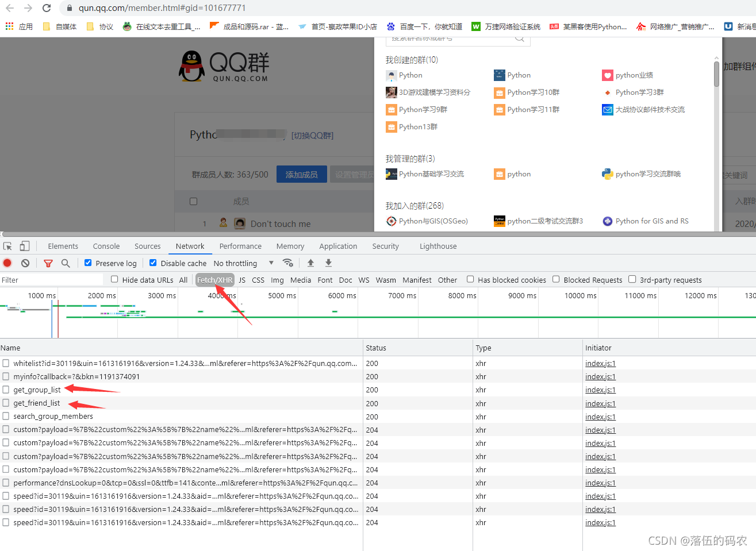Import HAR file upload icon
Screen dimensions: 756x551
[x=310, y=263]
